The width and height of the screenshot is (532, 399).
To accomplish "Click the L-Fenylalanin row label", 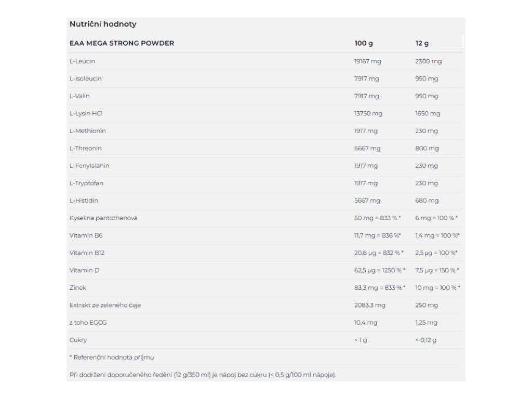I will click(x=89, y=166).
